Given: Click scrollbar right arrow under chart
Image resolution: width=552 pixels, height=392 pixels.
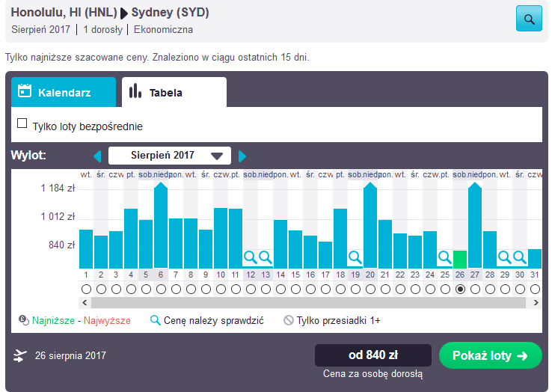Looking at the screenshot, I should (x=536, y=302).
